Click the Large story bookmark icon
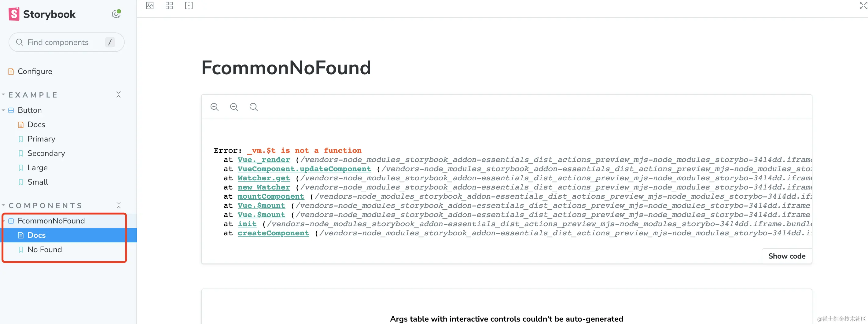Screen dimensions: 868x324 [21, 168]
